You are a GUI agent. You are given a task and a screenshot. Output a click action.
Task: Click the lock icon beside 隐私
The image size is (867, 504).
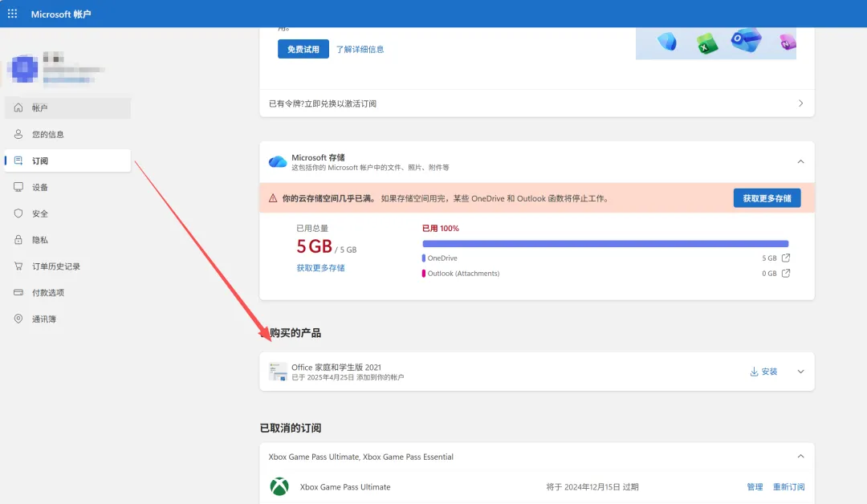18,240
